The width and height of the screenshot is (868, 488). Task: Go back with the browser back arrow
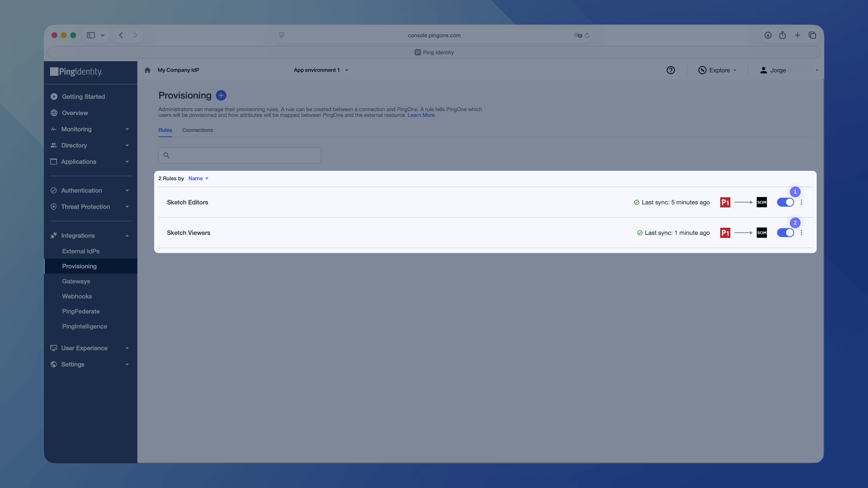tap(121, 35)
